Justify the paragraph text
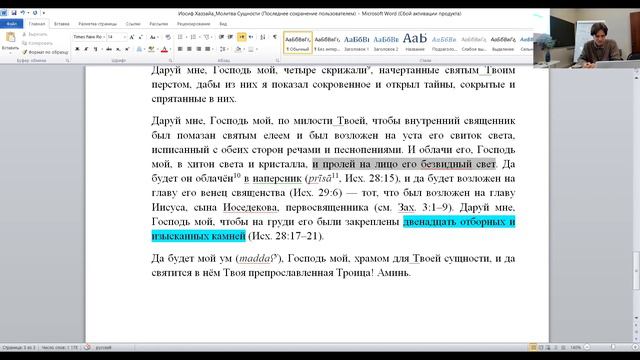 207,49
